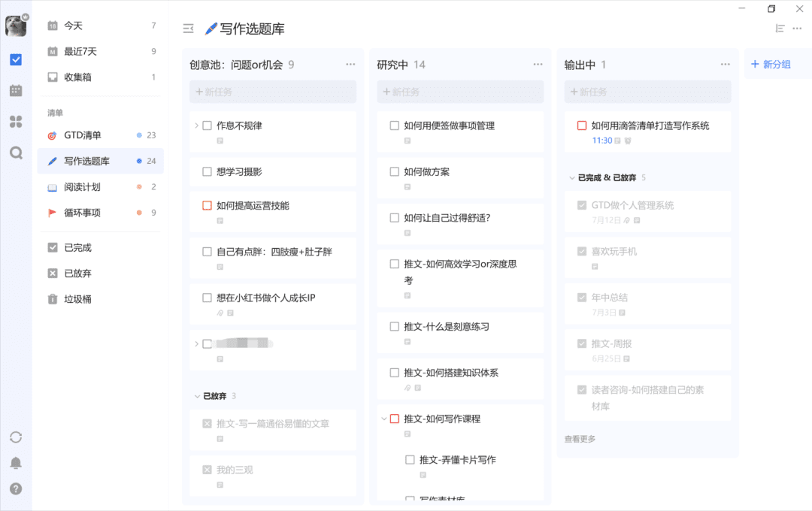Open the four-quadrant matrix icon
Image resolution: width=812 pixels, height=511 pixels.
[16, 122]
